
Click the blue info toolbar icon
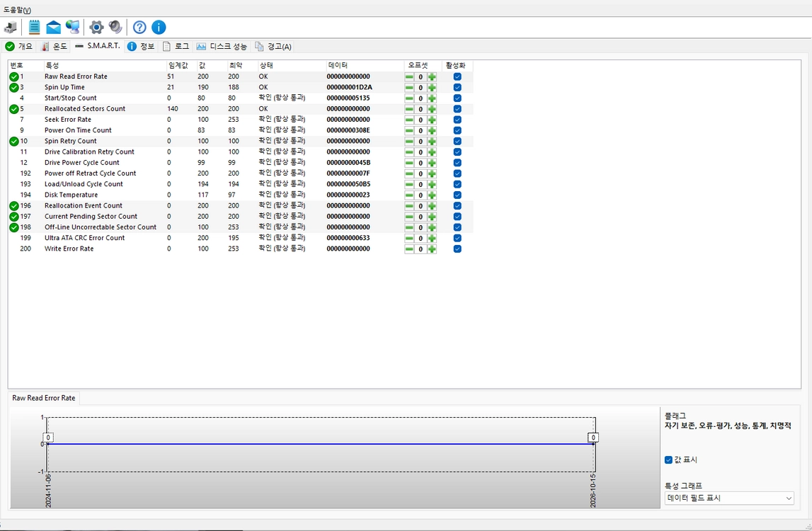[159, 28]
